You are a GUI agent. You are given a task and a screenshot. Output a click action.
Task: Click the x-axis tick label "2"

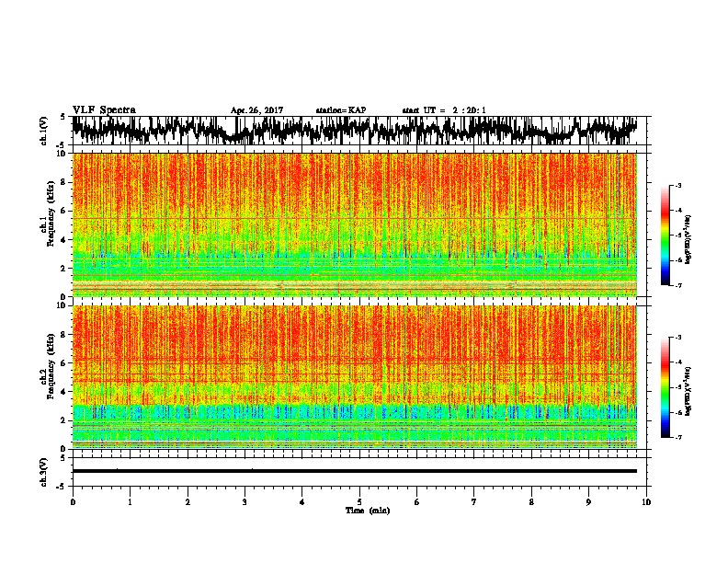(x=188, y=502)
